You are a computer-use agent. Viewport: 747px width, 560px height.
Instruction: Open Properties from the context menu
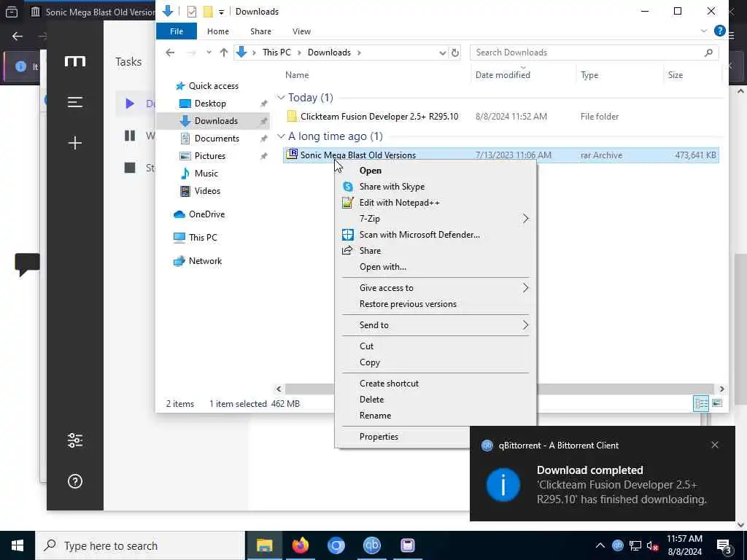(403, 437)
